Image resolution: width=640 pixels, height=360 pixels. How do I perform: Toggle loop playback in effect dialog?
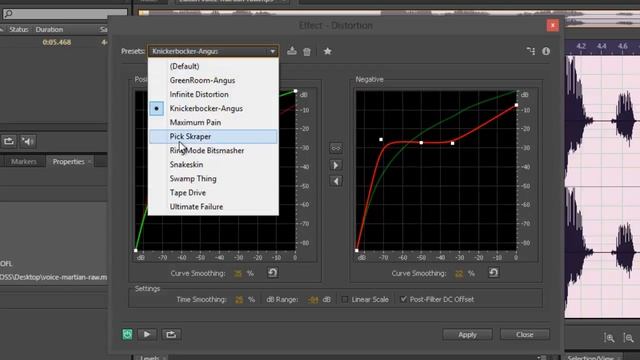(171, 334)
